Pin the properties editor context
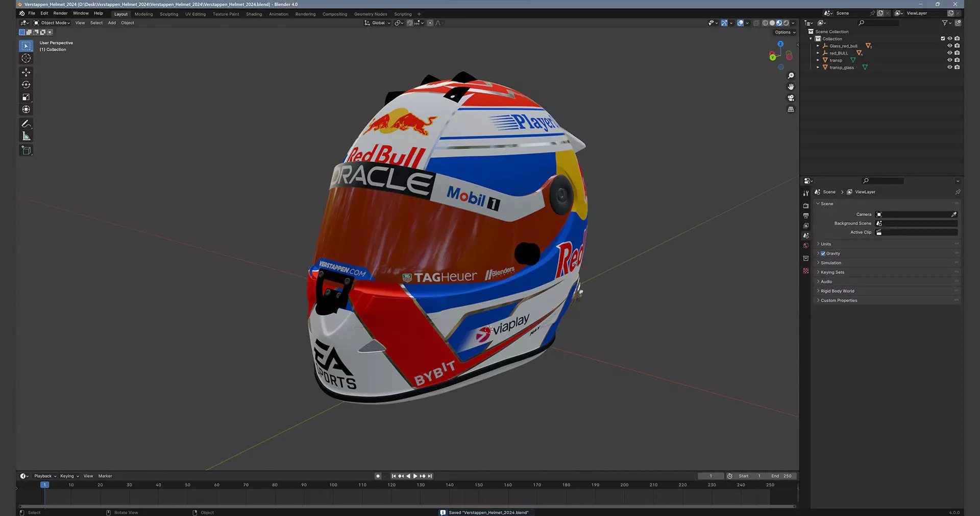 point(958,192)
